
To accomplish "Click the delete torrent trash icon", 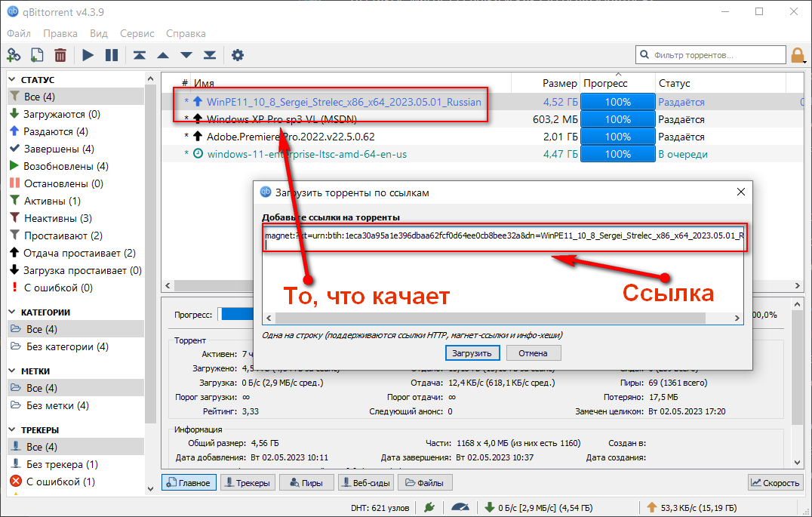I will pyautogui.click(x=60, y=55).
